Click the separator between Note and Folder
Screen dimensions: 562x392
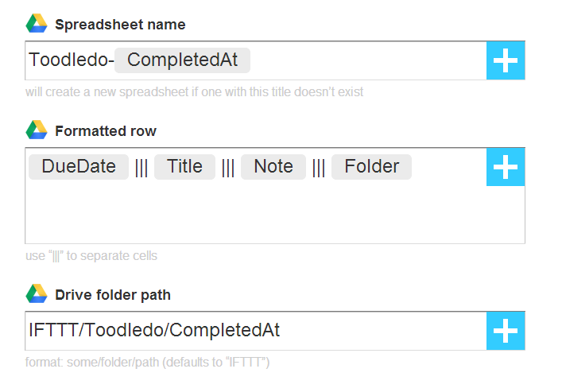pyautogui.click(x=319, y=168)
